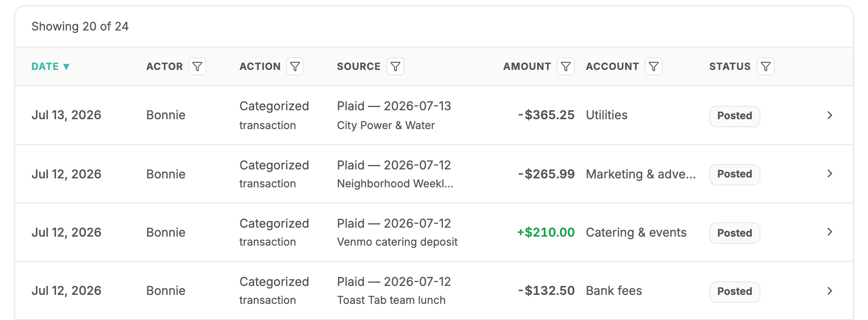Open the Amount column filter
The width and height of the screenshot is (868, 320).
(x=566, y=66)
